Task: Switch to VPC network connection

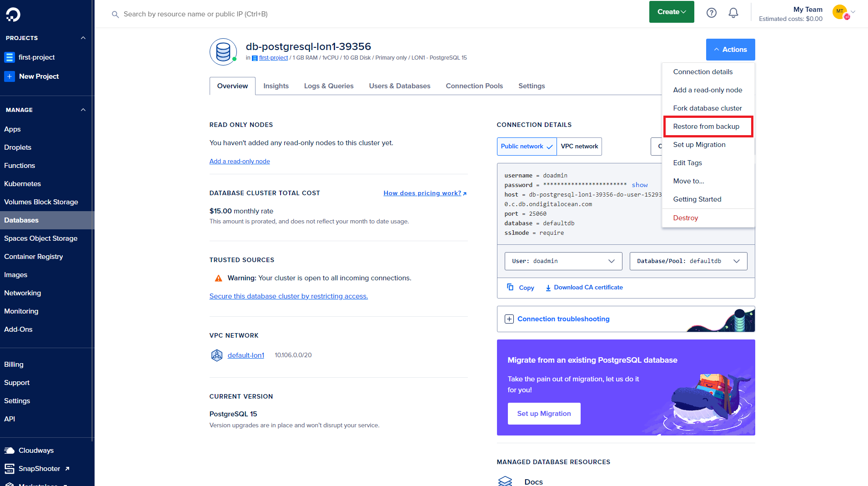Action: pos(579,147)
